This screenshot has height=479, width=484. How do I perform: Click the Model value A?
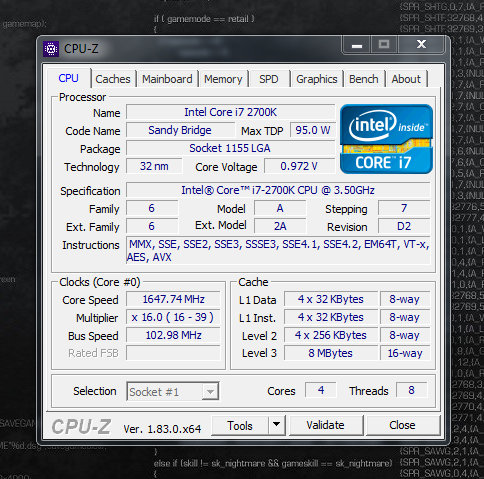tap(280, 208)
